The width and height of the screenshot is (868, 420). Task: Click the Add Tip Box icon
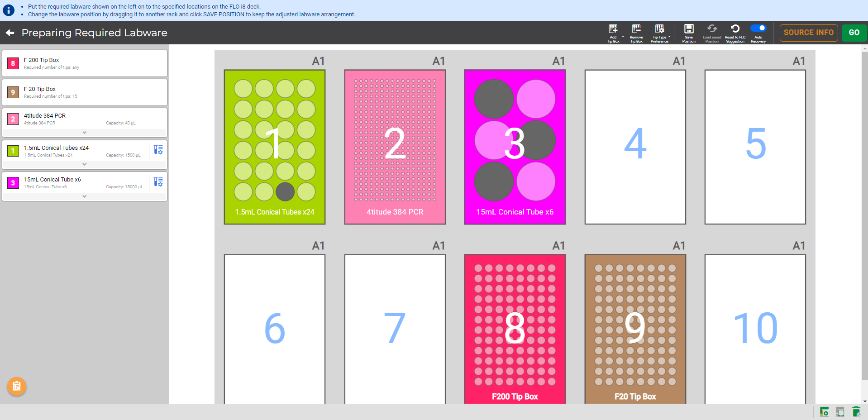(x=613, y=29)
